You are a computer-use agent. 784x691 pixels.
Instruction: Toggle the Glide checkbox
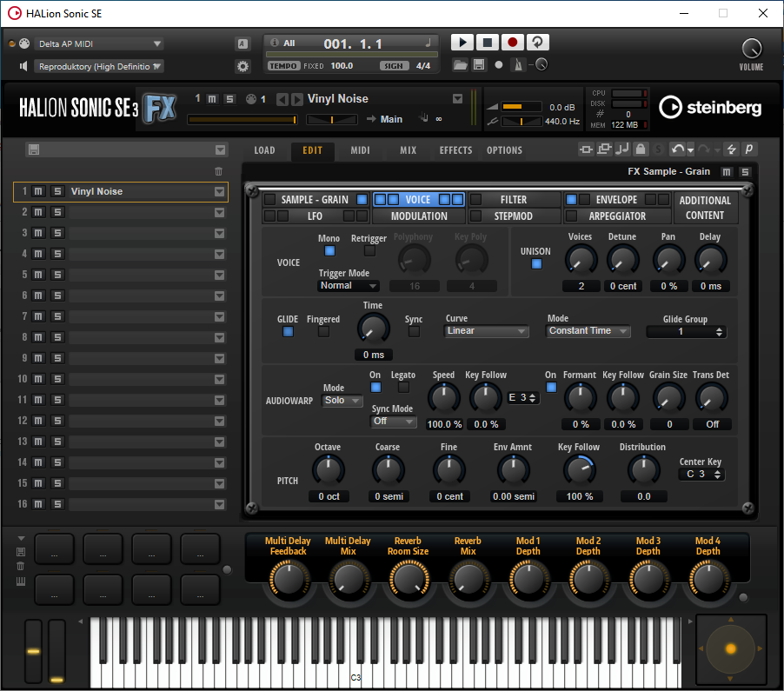click(x=288, y=331)
